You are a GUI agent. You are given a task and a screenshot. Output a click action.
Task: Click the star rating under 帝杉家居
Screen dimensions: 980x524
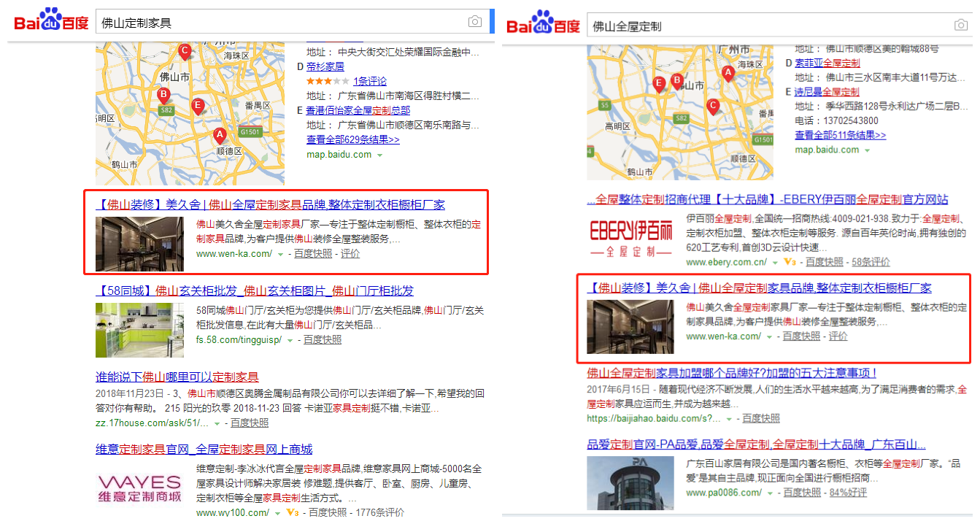328,81
